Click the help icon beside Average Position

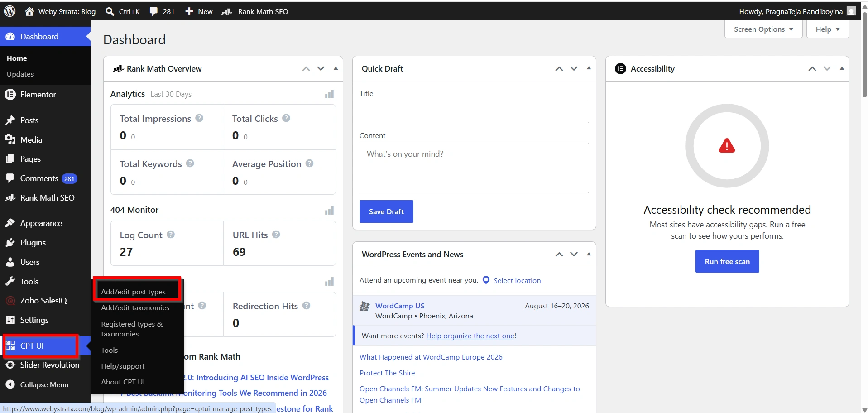309,163
